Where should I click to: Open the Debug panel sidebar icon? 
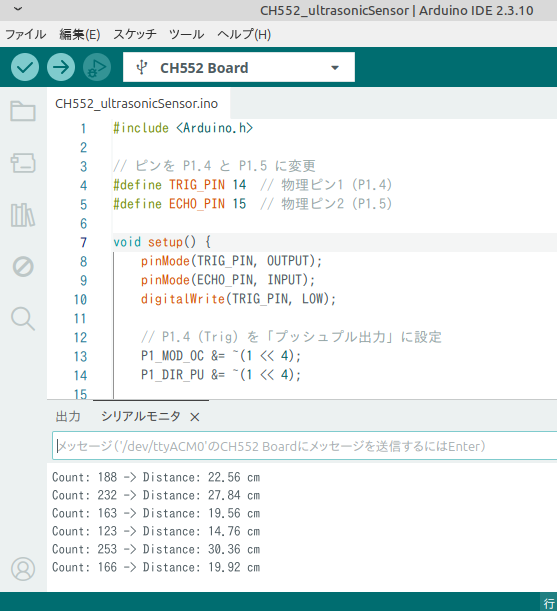pos(23,267)
